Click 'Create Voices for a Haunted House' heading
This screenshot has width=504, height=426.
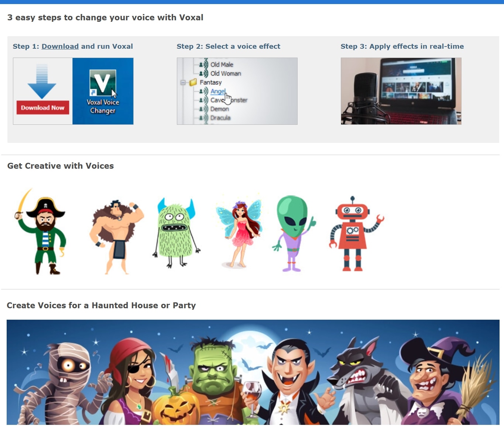coord(101,306)
